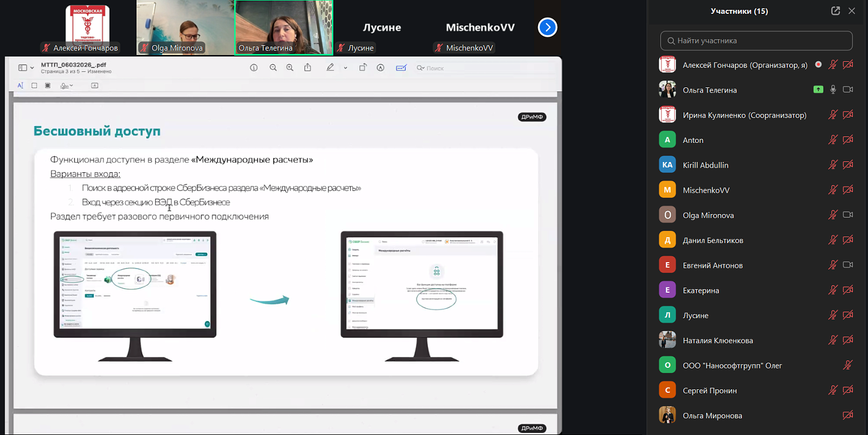Toggle microphone for Ольга Телегина

[x=833, y=90]
